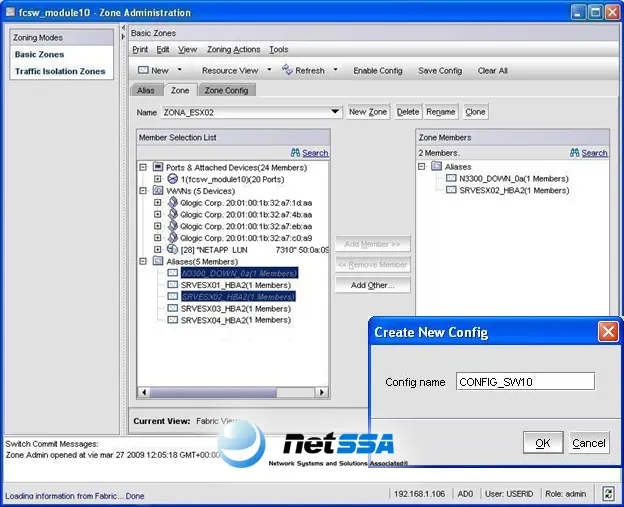Click the Refresh icon in the toolbar

pos(287,70)
